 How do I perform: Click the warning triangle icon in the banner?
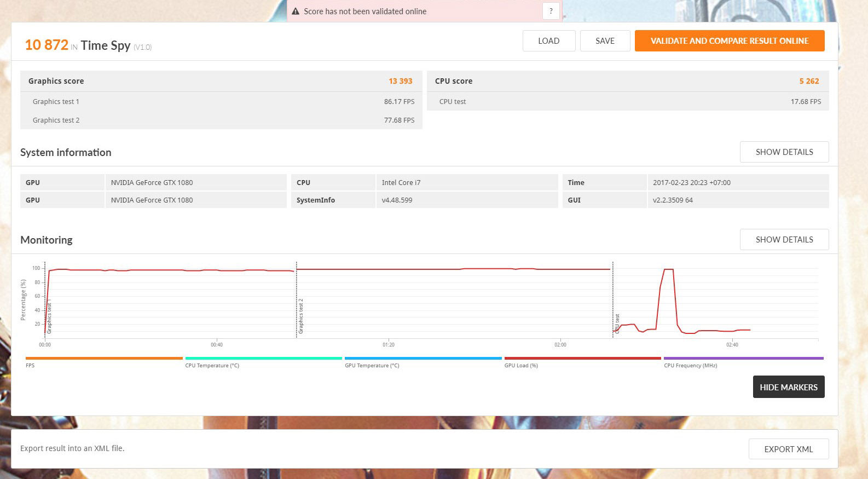pos(296,11)
